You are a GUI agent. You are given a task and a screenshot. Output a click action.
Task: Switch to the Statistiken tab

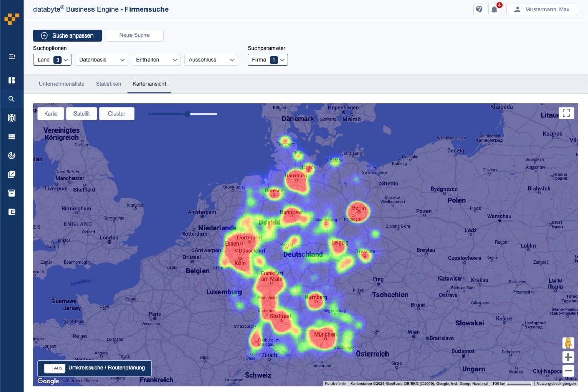(x=108, y=84)
